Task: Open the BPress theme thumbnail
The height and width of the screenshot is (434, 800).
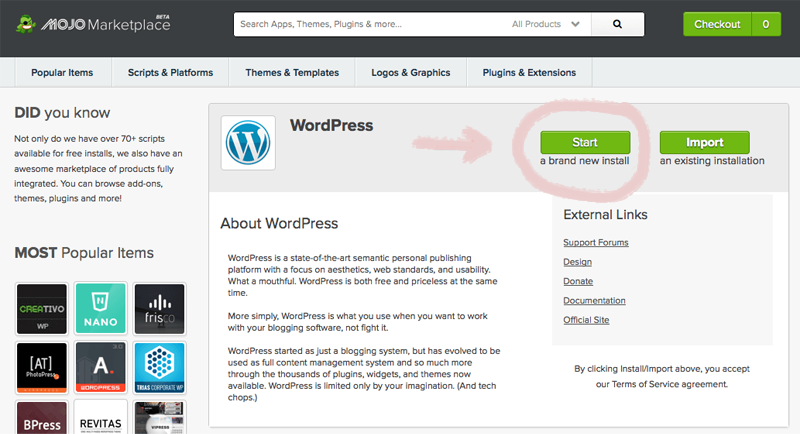Action: coord(42,418)
